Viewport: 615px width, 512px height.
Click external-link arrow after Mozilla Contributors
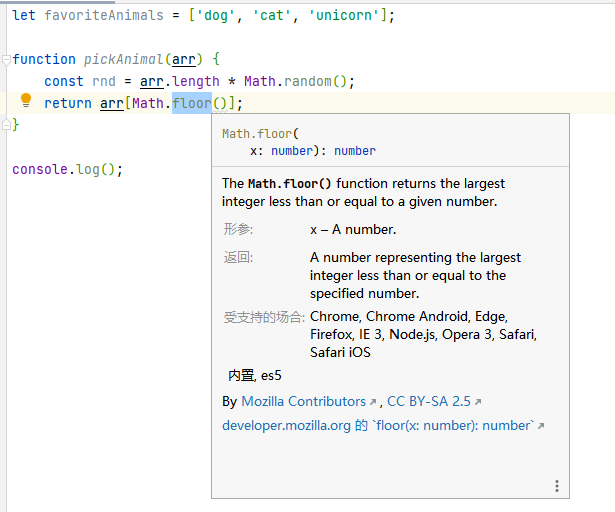click(373, 402)
